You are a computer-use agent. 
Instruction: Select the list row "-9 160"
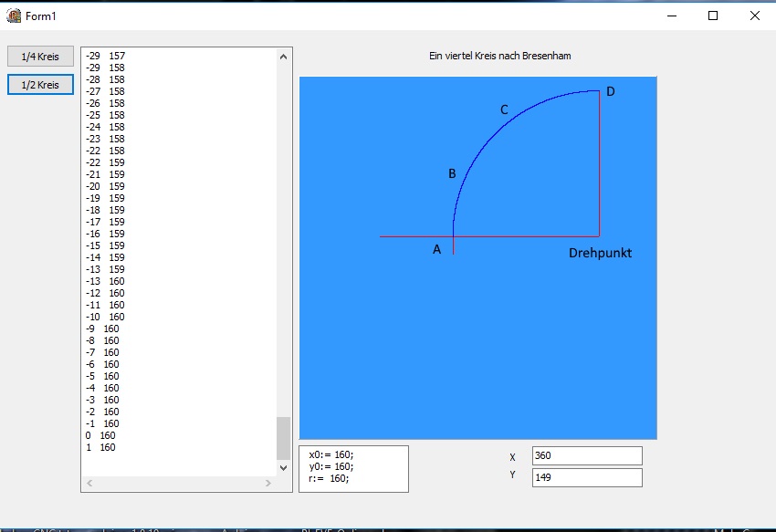tap(102, 329)
